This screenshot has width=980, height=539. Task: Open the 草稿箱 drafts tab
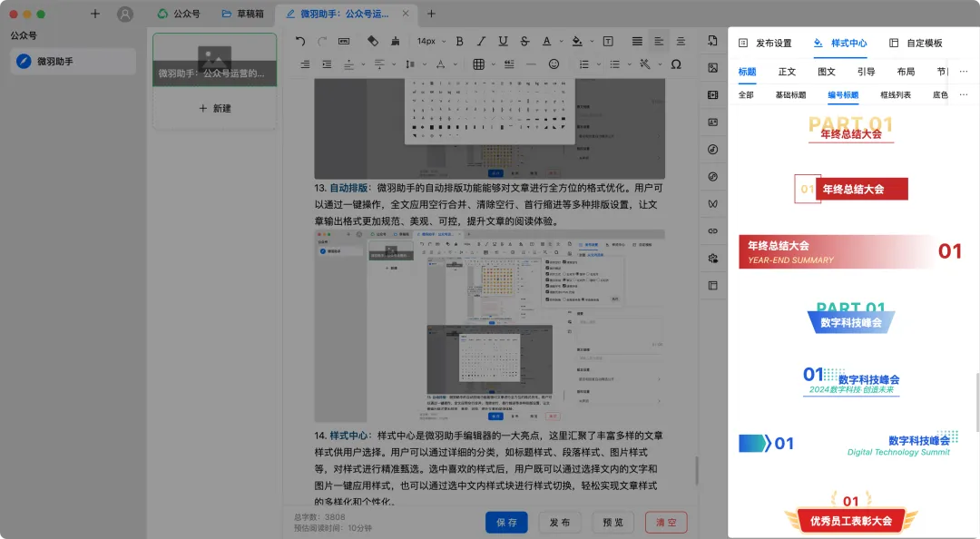243,14
